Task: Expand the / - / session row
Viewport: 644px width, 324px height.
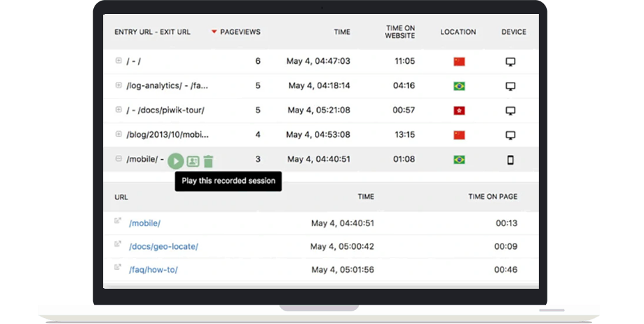Action: [119, 61]
